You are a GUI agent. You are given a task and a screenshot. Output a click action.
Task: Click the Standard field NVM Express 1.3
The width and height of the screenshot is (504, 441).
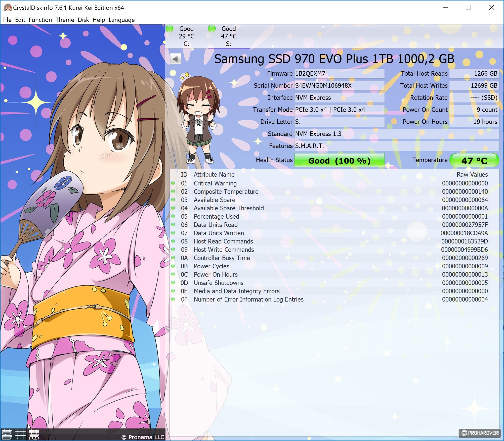pos(397,134)
